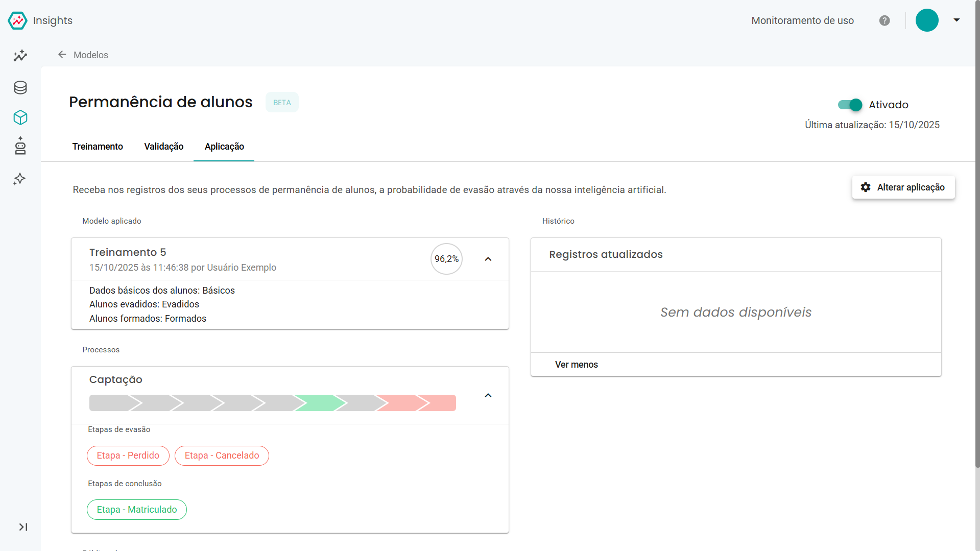Screen dimensions: 980x551
Task: Open Monitoramento de uso link
Action: pyautogui.click(x=802, y=20)
